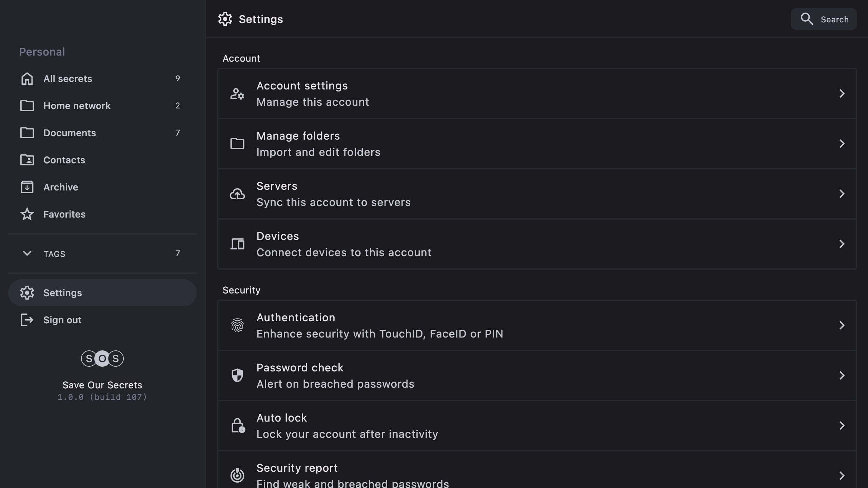Click the Auto lock padlock icon
The image size is (868, 488).
coord(238,426)
